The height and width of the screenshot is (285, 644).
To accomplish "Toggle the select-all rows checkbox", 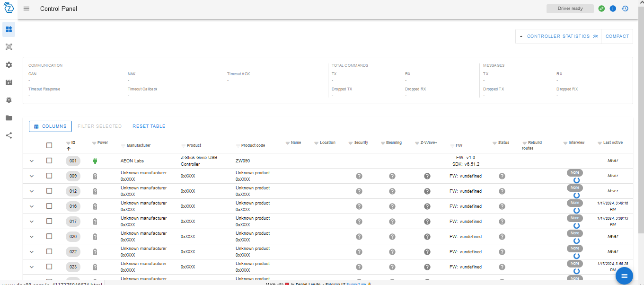I will click(x=49, y=145).
